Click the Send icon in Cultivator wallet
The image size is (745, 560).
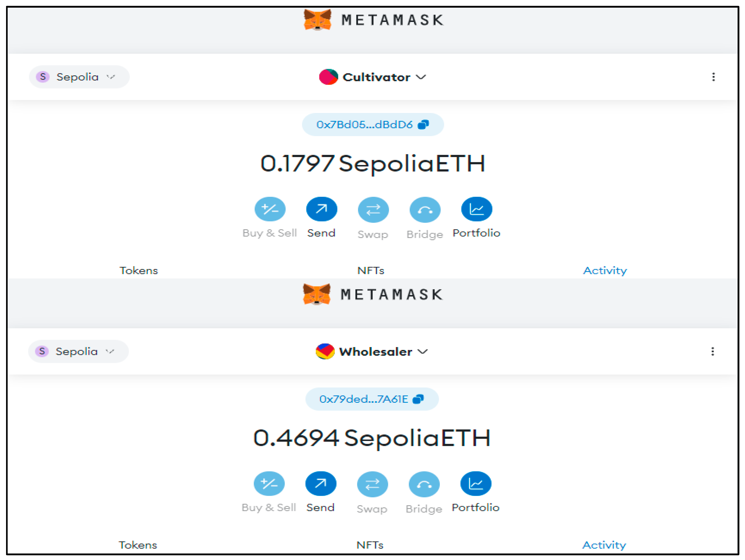coord(321,209)
